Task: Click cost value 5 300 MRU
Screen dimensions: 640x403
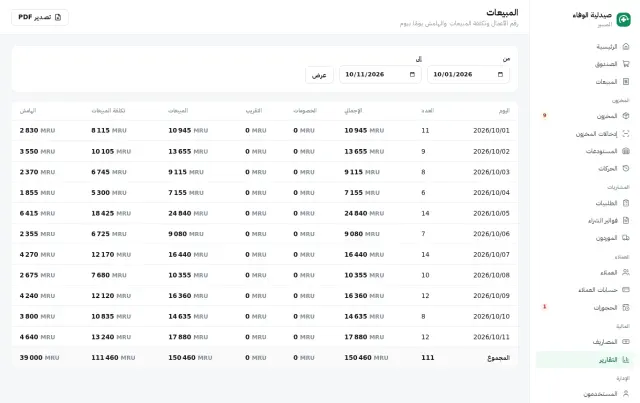Action: tap(109, 193)
